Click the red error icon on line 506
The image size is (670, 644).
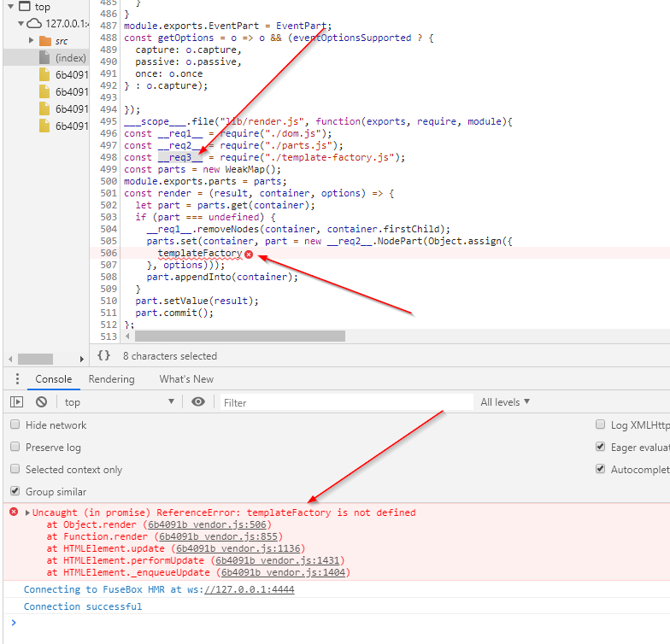[249, 255]
